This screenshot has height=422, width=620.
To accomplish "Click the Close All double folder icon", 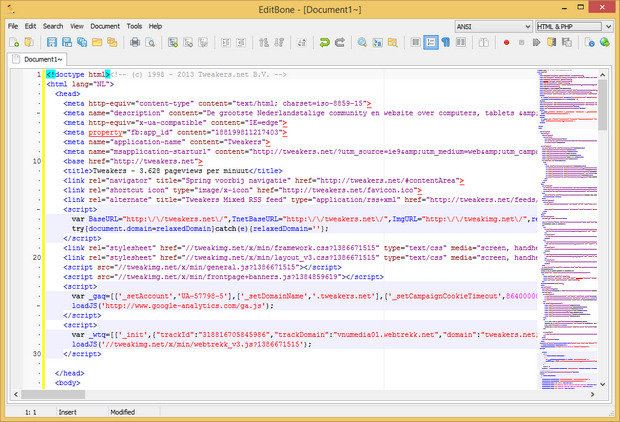I will (112, 42).
